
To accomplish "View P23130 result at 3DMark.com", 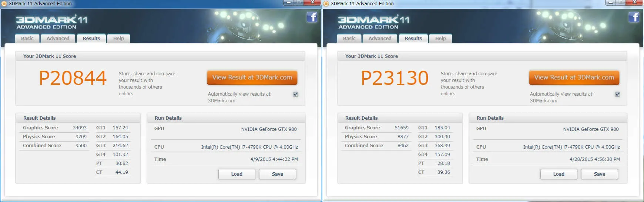I will [x=574, y=77].
